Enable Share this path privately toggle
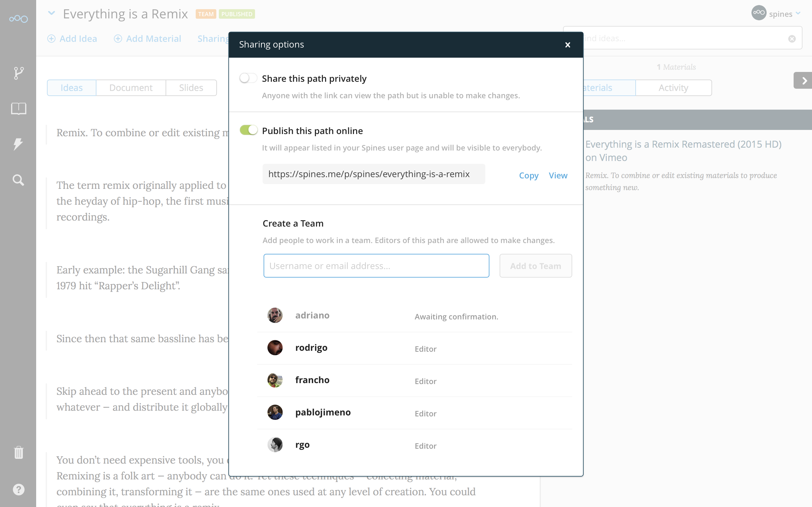Screen dimensions: 812x507 [x=248, y=78]
